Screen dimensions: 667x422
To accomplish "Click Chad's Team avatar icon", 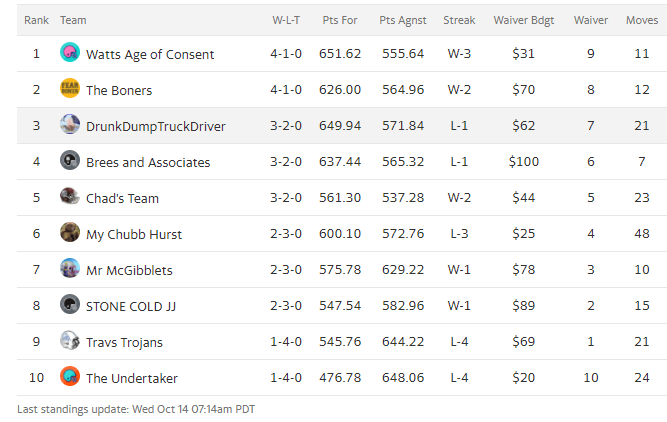I will 70,197.
